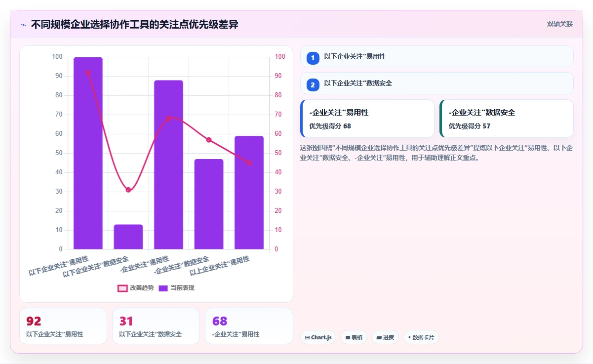Click the stat card showing 92
This screenshot has height=364, width=593.
[x=63, y=326]
